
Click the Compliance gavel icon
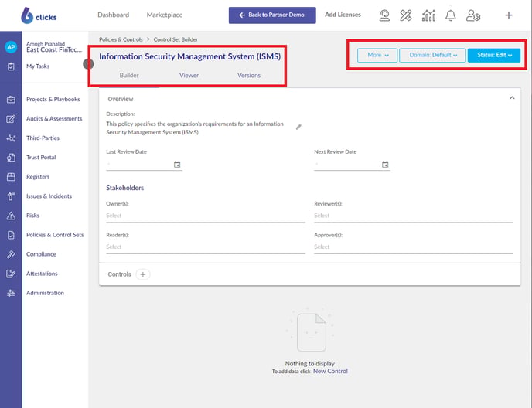pyautogui.click(x=11, y=254)
